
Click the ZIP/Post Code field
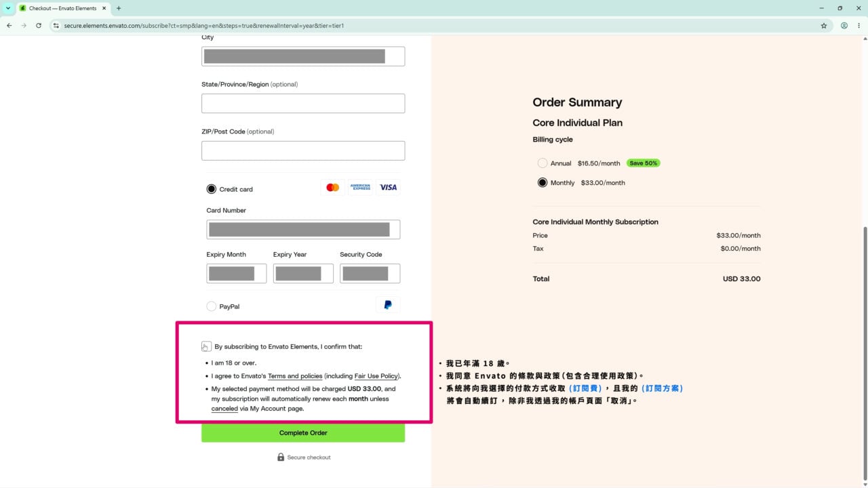click(303, 150)
